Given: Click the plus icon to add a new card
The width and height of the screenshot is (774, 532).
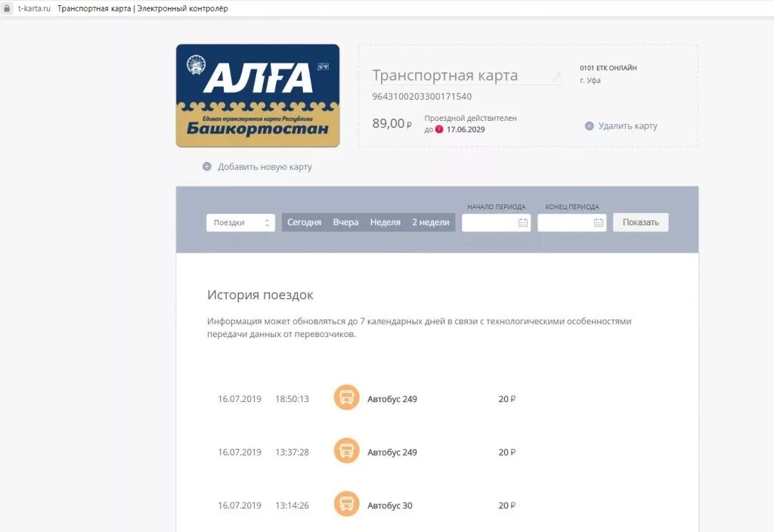Looking at the screenshot, I should pos(206,166).
